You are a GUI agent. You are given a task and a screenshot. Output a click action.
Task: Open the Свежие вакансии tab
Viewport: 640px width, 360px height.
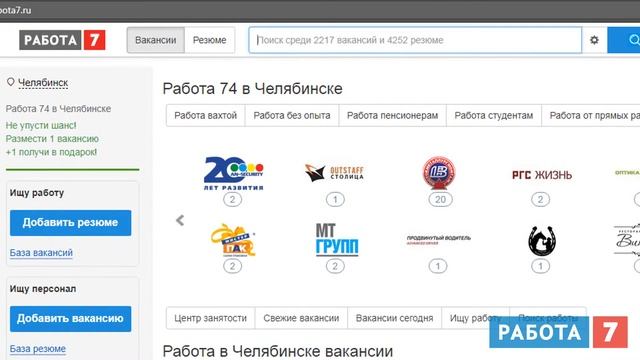coord(301,318)
